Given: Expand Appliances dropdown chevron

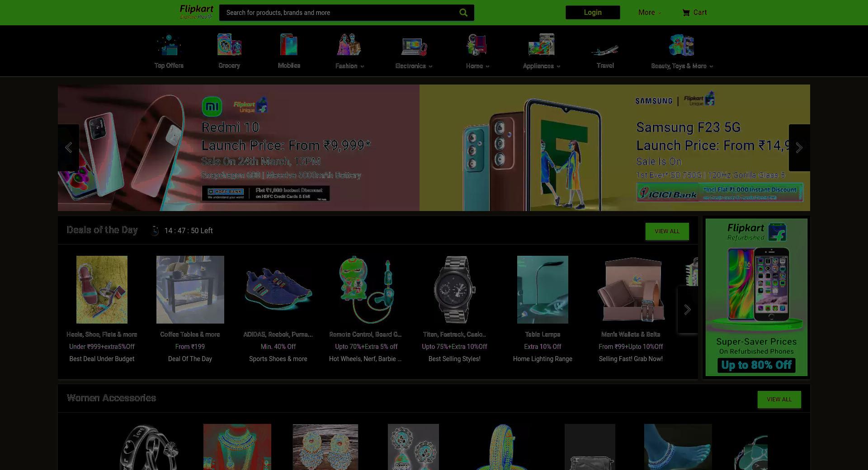Looking at the screenshot, I should pyautogui.click(x=558, y=66).
